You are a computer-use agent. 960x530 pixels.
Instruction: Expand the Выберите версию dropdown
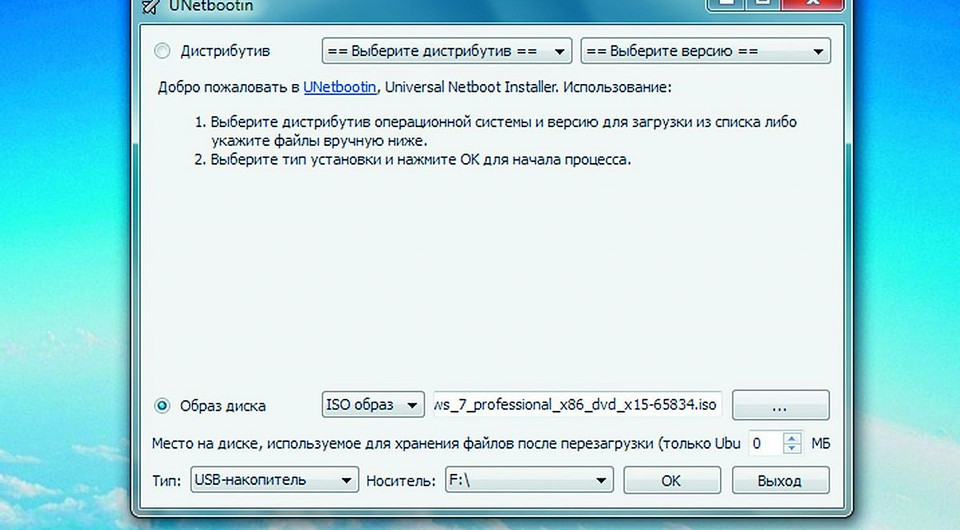pos(706,50)
